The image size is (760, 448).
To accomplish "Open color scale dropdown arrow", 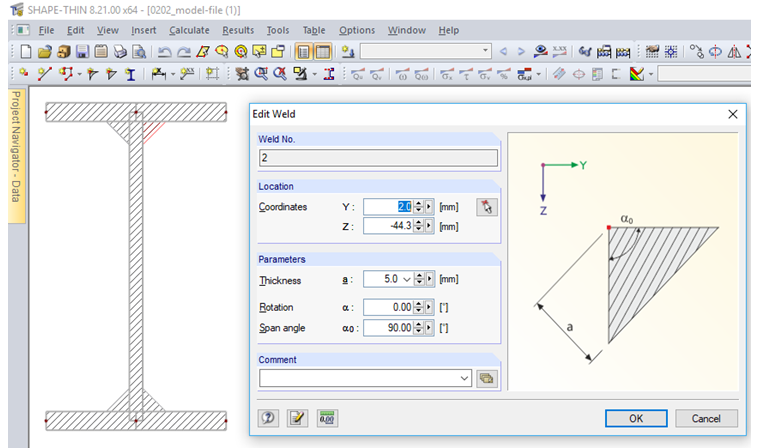I will (x=650, y=75).
